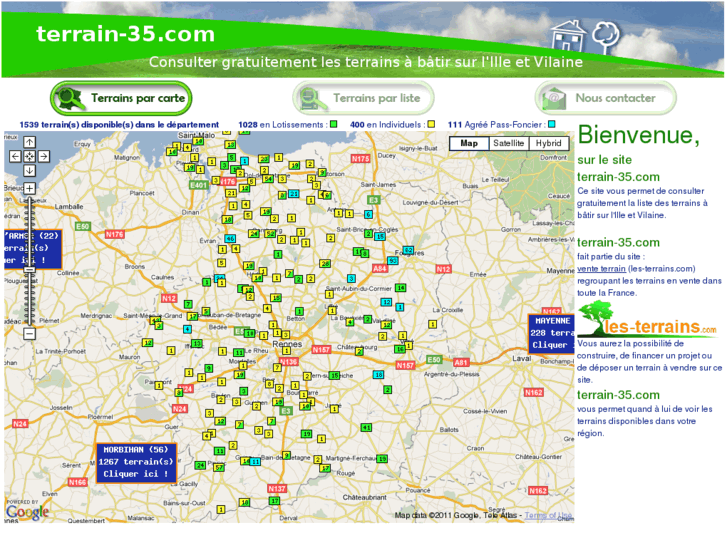Open Terms of Use link on map
Image resolution: width=727 pixels, height=545 pixels.
tap(548, 515)
